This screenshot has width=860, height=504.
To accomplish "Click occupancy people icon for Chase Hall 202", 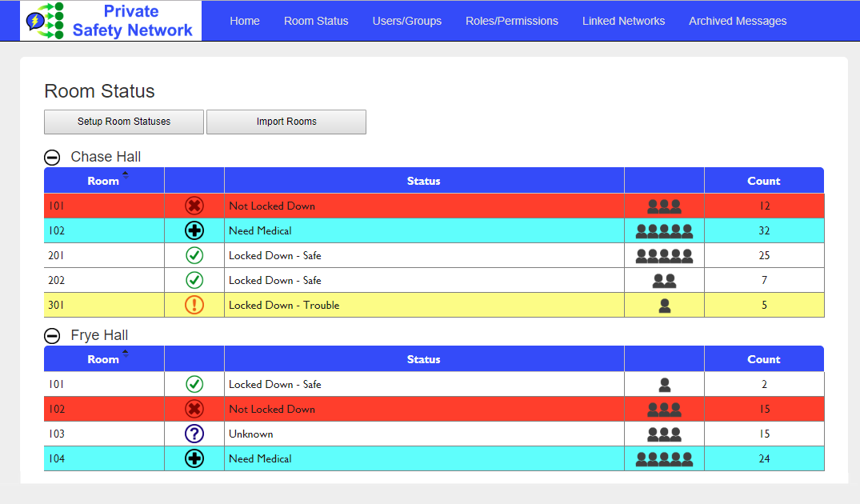I will 664,281.
